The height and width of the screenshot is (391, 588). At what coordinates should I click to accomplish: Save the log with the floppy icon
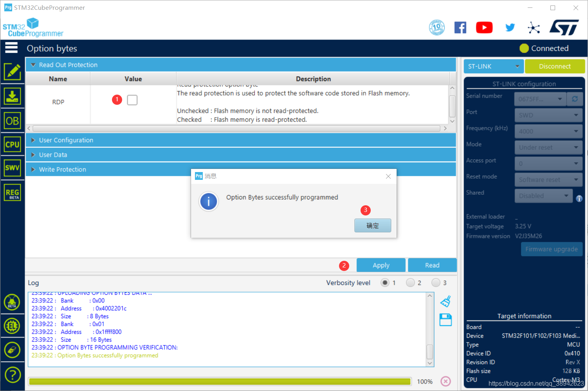tap(446, 320)
